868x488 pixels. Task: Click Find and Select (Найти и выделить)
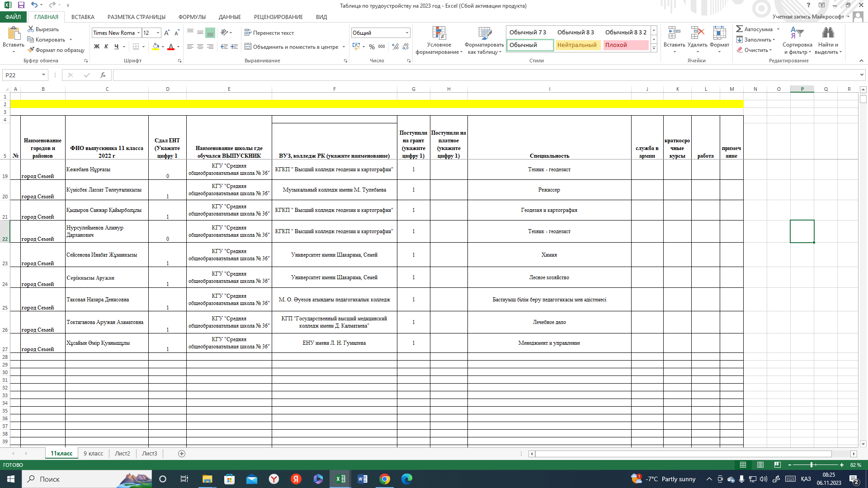pos(828,41)
